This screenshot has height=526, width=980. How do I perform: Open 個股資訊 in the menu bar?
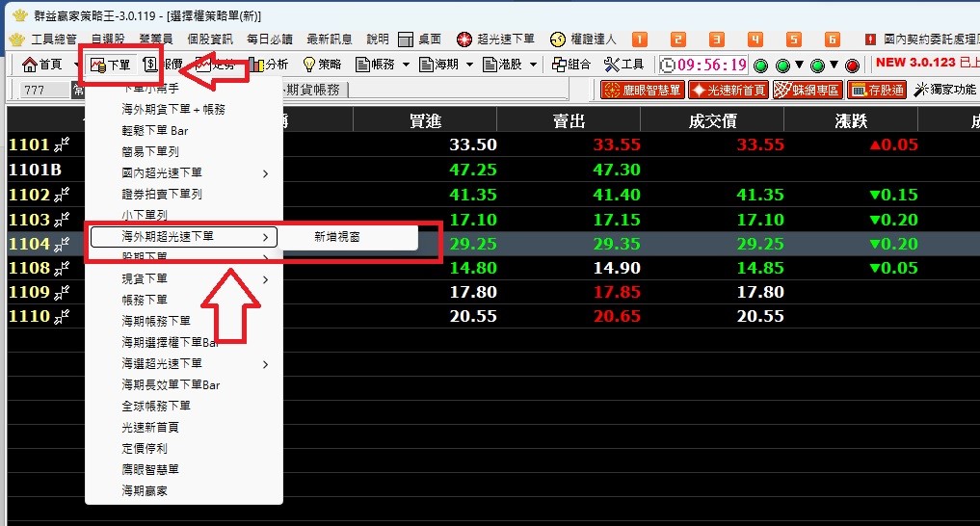click(x=210, y=39)
